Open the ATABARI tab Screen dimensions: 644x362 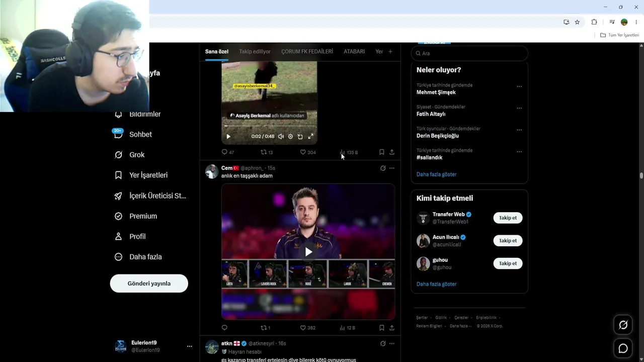click(354, 51)
